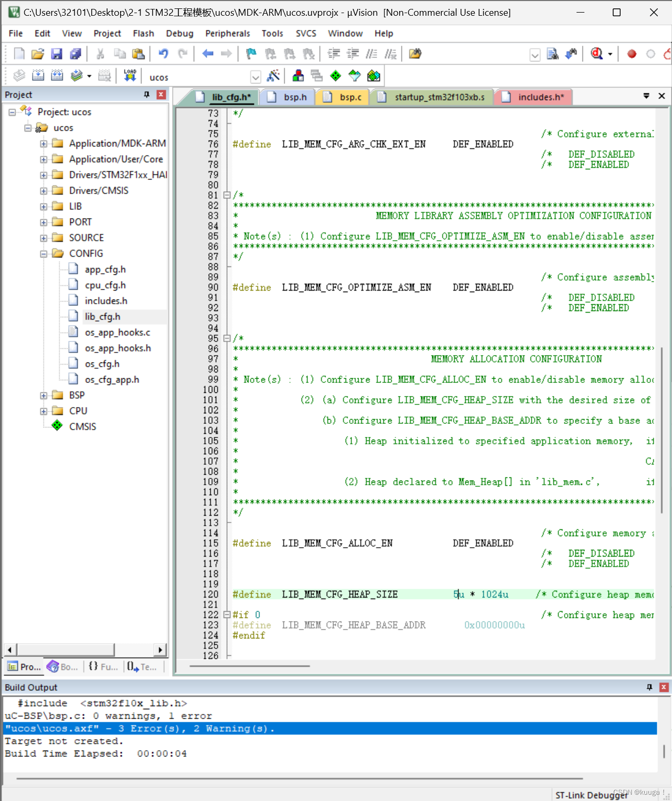Download to flash LOAD icon
Viewport: 672px width, 801px height.
point(130,76)
